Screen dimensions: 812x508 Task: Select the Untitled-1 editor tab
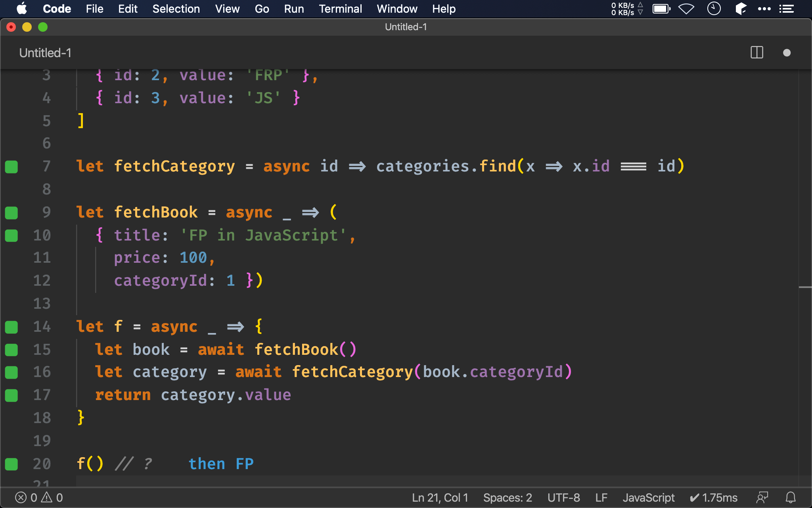[45, 53]
